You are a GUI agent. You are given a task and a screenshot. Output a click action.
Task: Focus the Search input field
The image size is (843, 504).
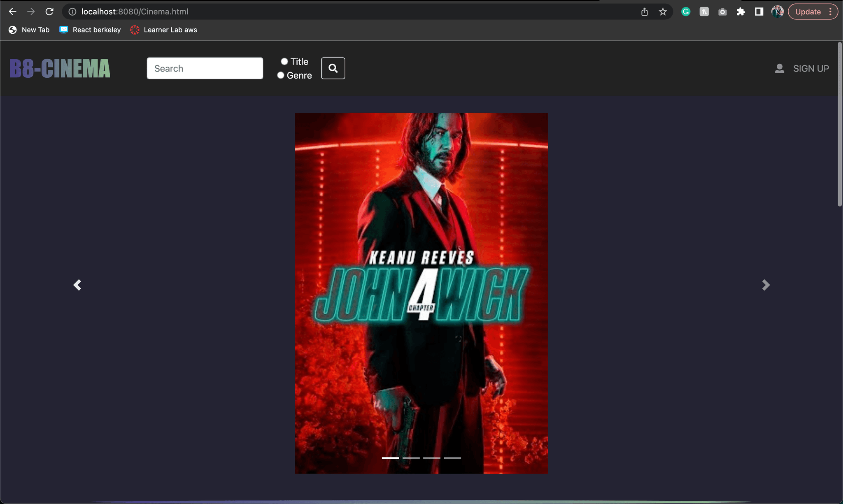pyautogui.click(x=205, y=68)
